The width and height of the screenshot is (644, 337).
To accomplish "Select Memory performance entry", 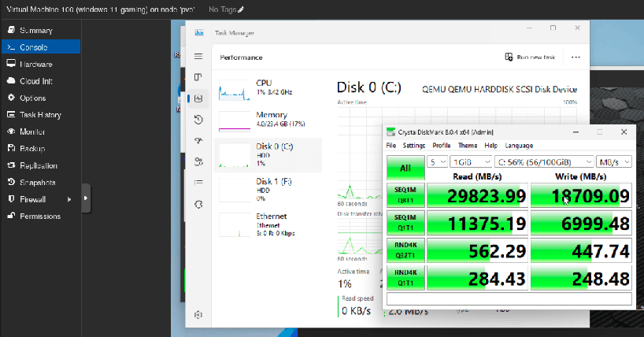I will [x=268, y=121].
